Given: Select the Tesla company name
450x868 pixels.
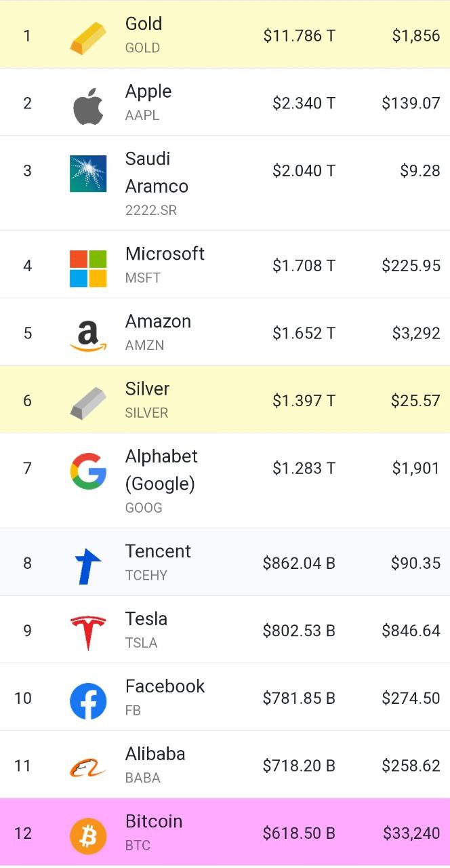Looking at the screenshot, I should [x=146, y=618].
